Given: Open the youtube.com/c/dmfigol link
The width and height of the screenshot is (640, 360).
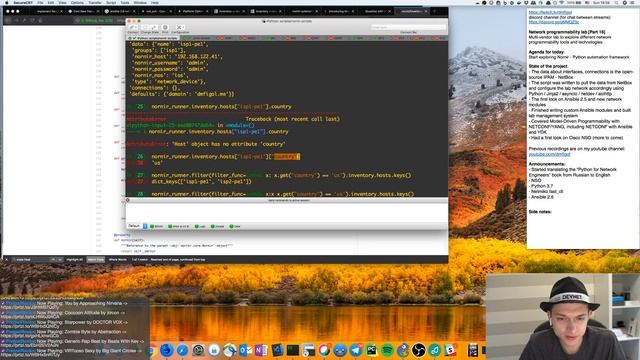Looking at the screenshot, I should (549, 154).
